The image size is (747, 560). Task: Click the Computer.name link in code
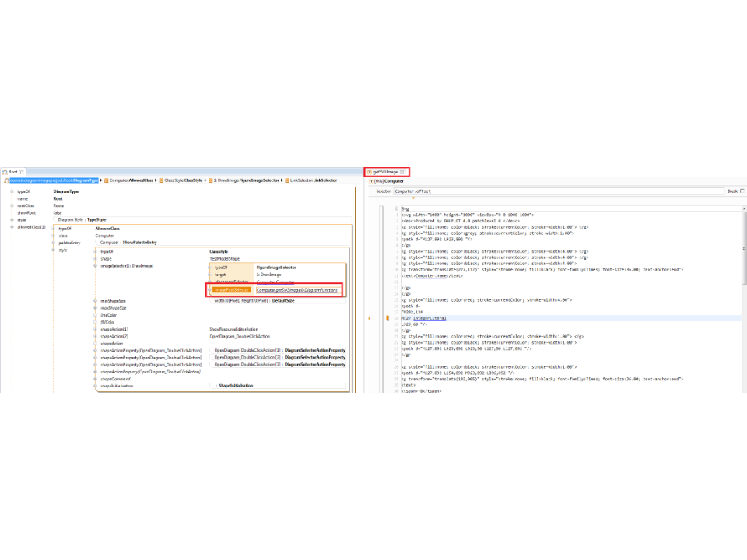point(433,275)
